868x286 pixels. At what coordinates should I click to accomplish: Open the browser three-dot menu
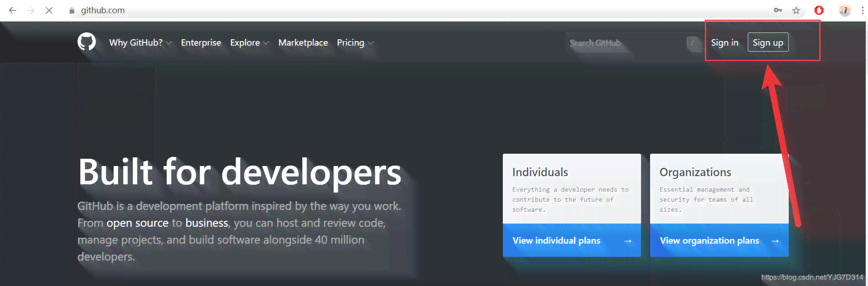[863, 10]
